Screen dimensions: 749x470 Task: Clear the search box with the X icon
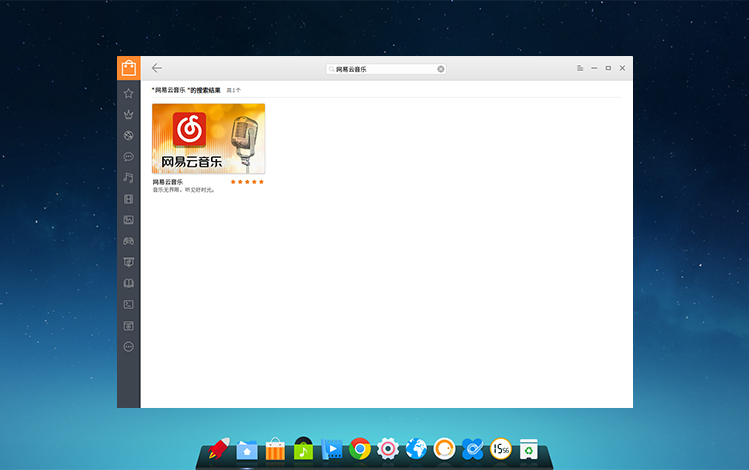441,69
